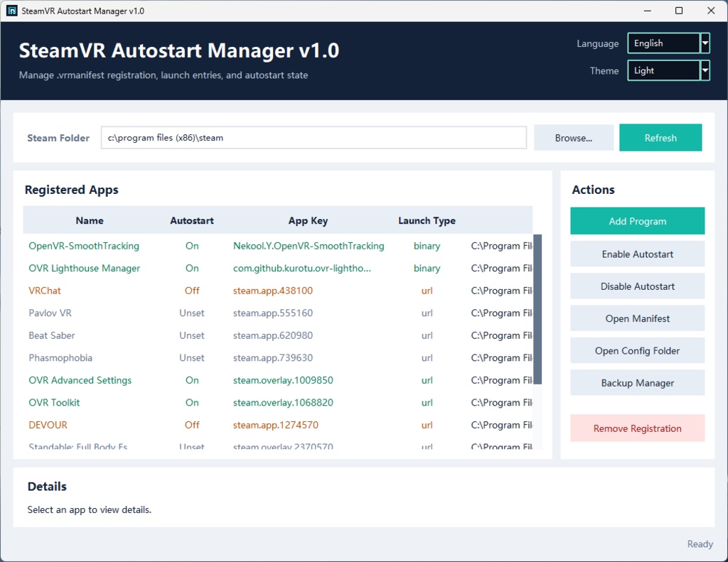Screen dimensions: 728x562
Task: Click Enable Autostart
Action: (x=638, y=254)
